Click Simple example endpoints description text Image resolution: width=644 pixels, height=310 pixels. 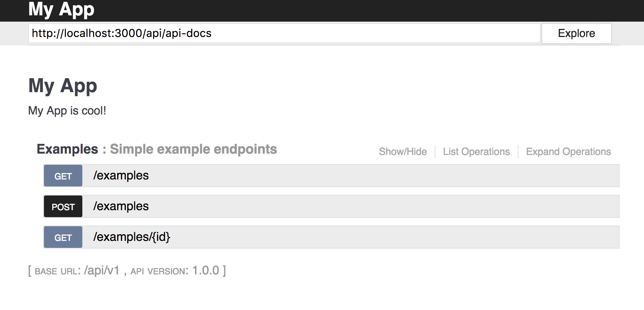[x=193, y=149]
